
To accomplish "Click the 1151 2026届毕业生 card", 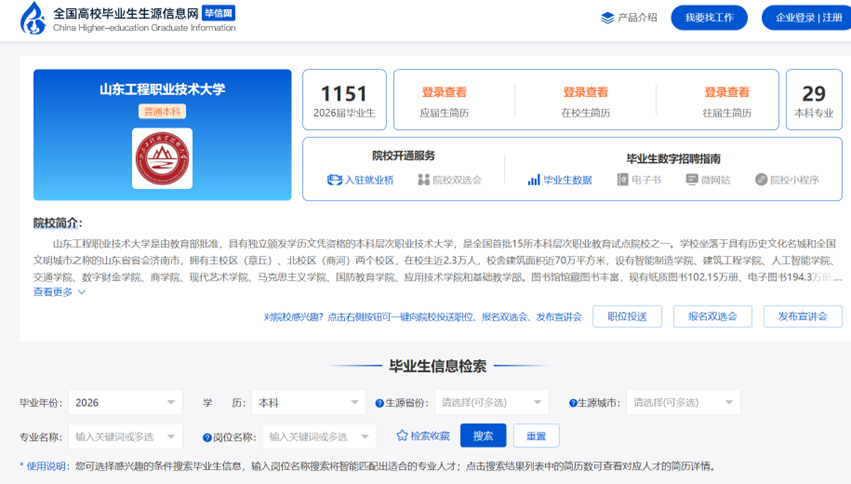I will [x=344, y=100].
